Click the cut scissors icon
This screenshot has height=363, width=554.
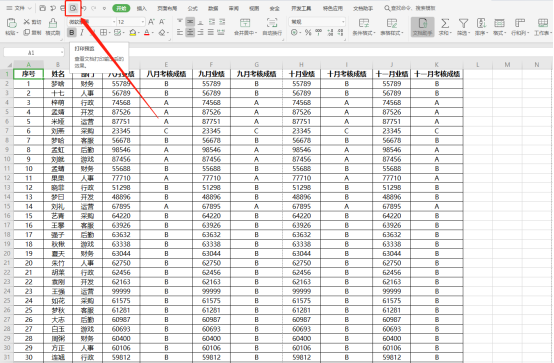(x=26, y=22)
